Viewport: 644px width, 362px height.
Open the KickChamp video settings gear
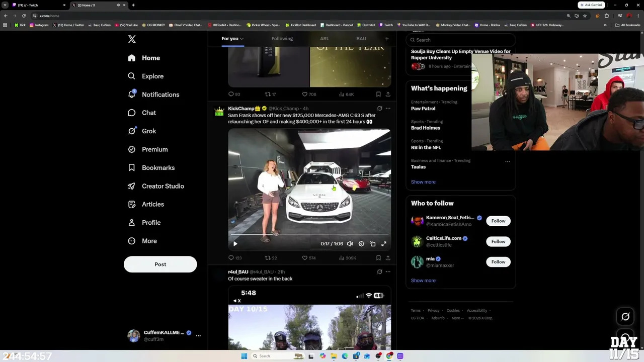click(361, 244)
